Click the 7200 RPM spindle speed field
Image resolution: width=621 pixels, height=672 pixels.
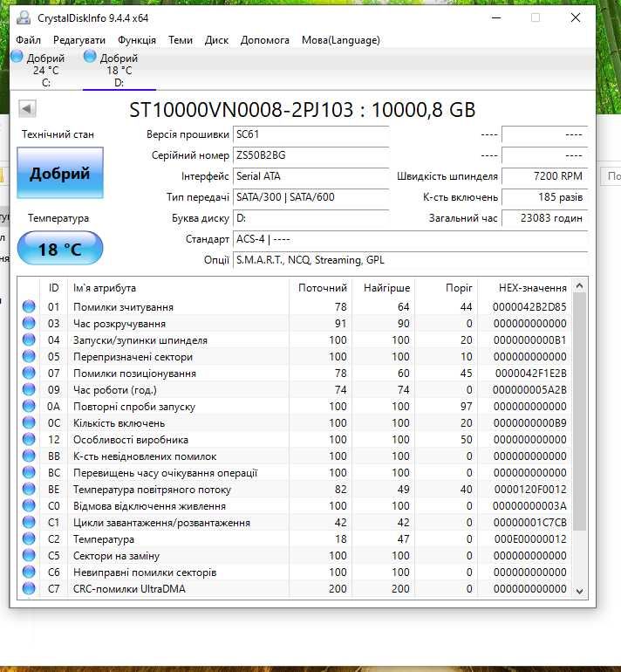pos(545,176)
